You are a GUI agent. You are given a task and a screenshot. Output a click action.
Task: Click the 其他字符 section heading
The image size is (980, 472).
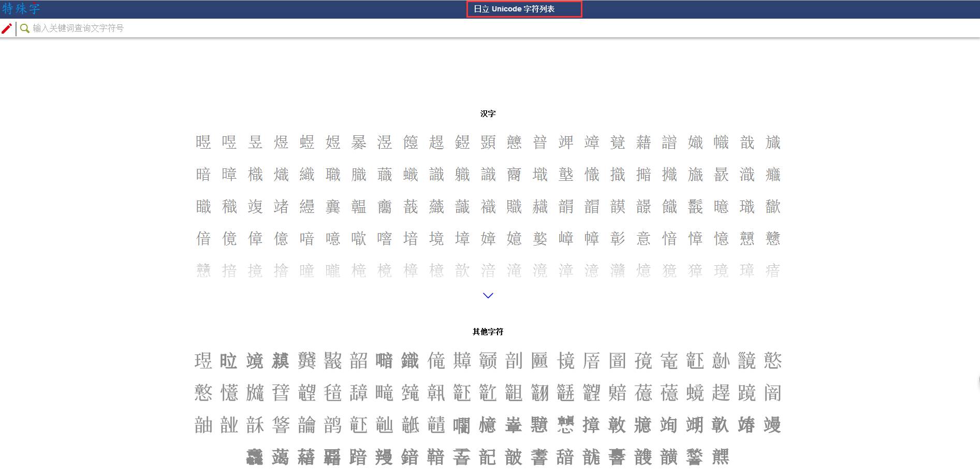click(x=488, y=332)
